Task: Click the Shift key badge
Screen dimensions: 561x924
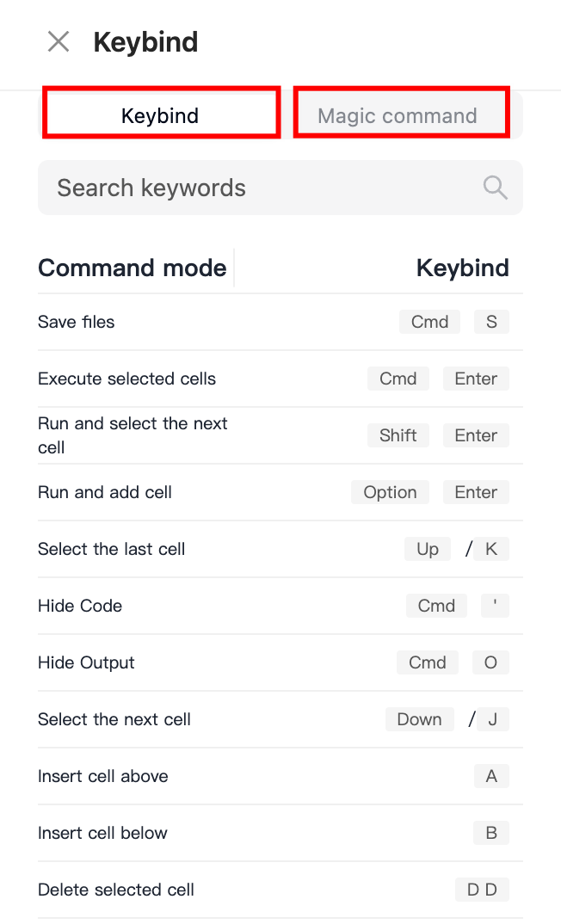Action: (398, 435)
